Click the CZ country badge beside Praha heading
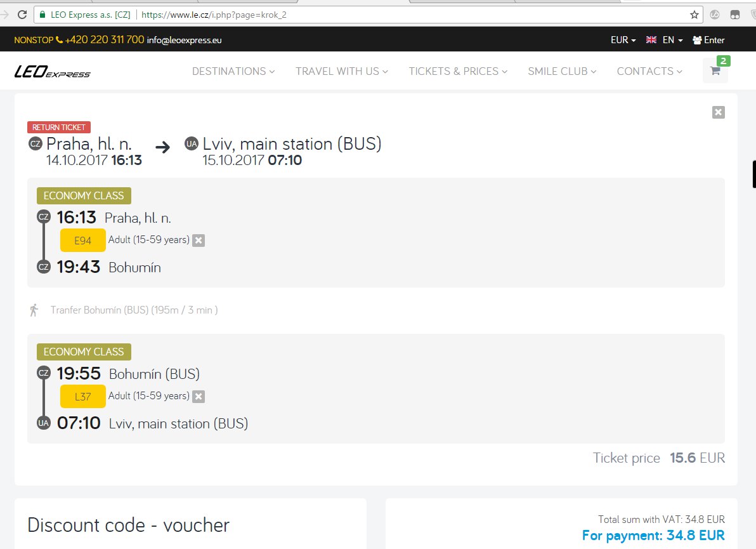 (36, 144)
